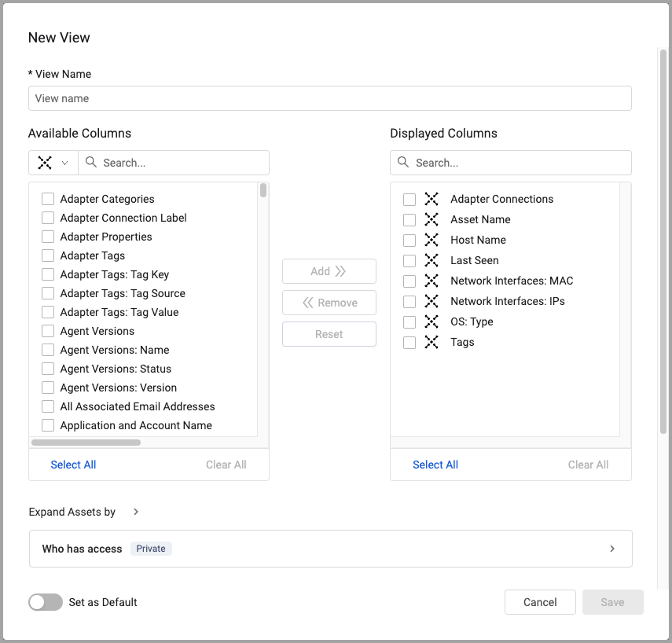The image size is (672, 643).
Task: Click the adapter icon beside Network Interfaces: MAC
Action: [x=431, y=281]
